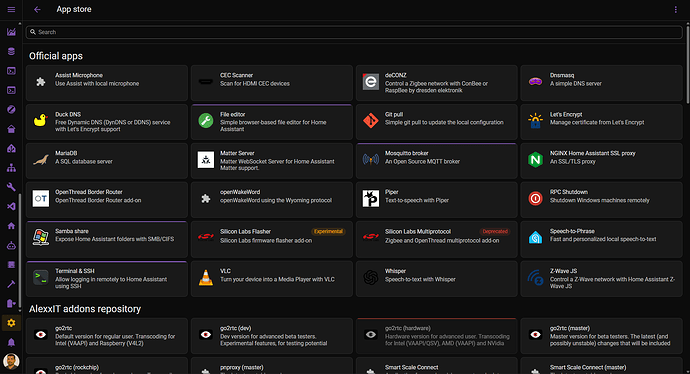The width and height of the screenshot is (690, 374).
Task: Open the CEC Scanner app card
Action: [272, 83]
